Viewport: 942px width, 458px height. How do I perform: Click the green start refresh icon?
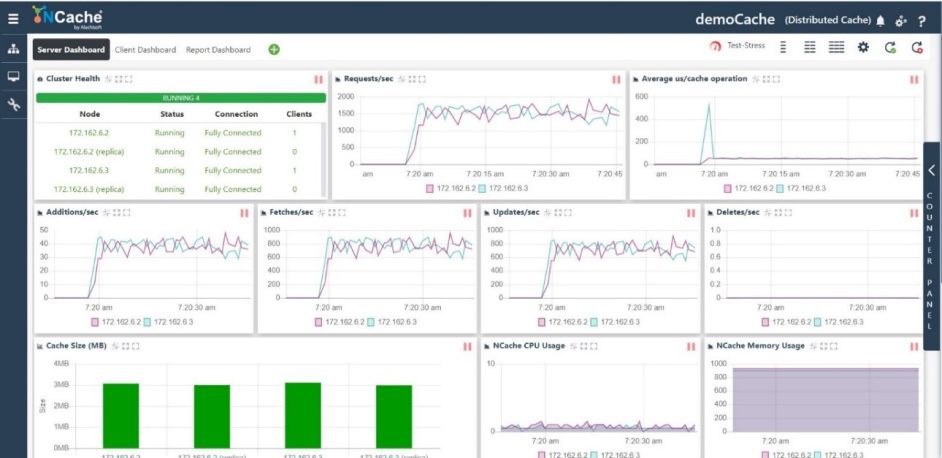pos(890,47)
